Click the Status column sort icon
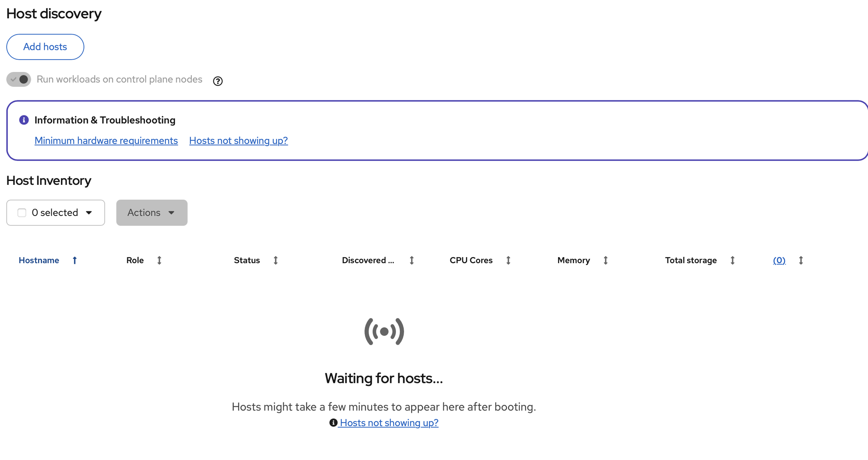Viewport: 868px width, 460px height. click(275, 260)
